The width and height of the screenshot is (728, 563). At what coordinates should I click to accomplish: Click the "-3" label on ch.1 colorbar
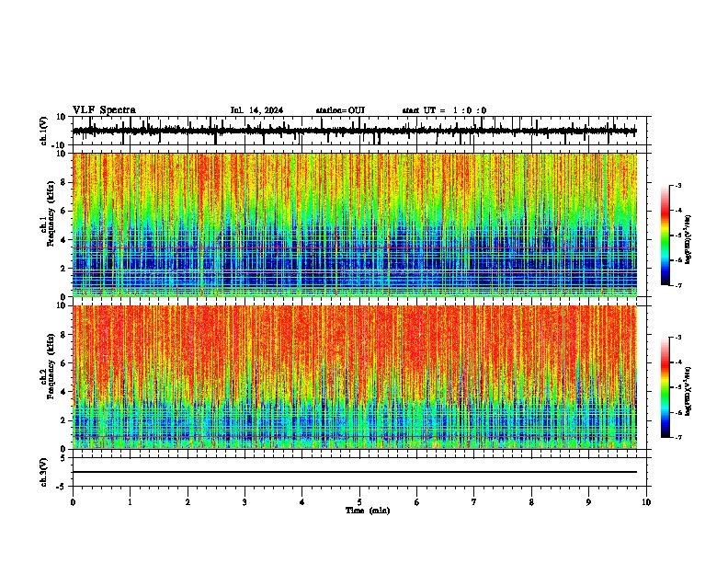click(677, 185)
